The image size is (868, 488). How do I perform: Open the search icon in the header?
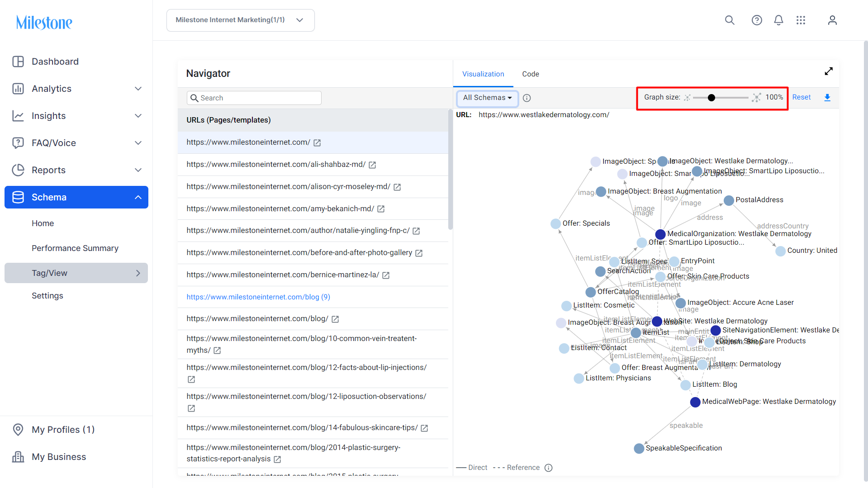click(x=730, y=20)
